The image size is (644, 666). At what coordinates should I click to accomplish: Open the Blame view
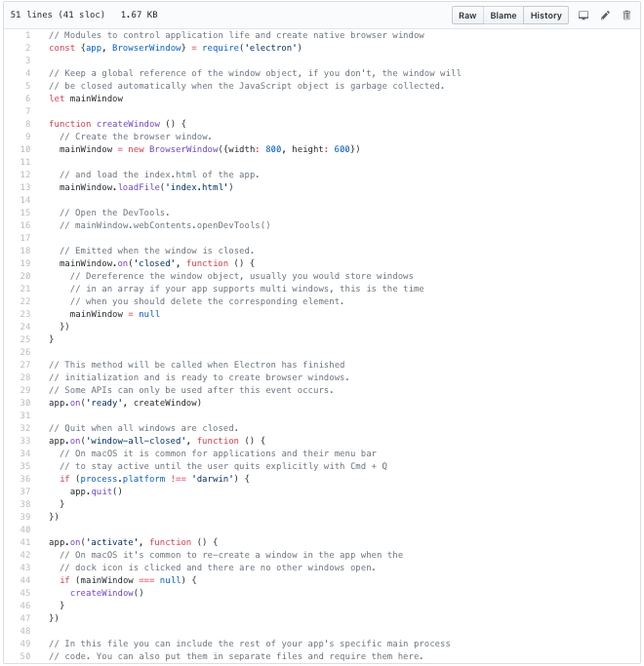coord(503,16)
